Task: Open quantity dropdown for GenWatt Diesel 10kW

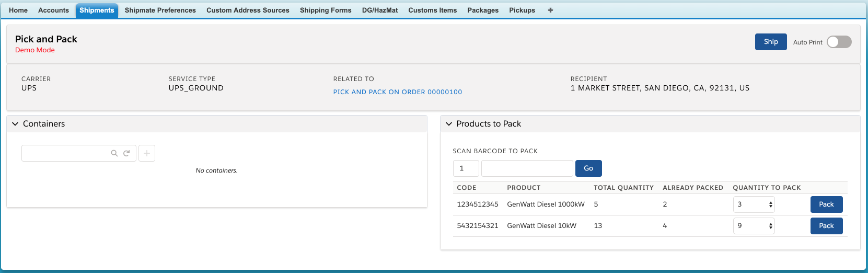Action: pyautogui.click(x=754, y=226)
